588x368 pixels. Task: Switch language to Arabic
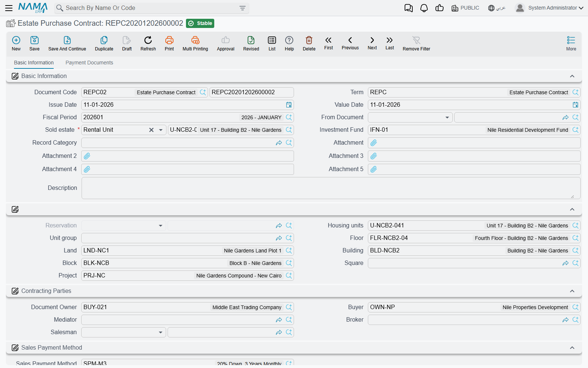coord(497,8)
